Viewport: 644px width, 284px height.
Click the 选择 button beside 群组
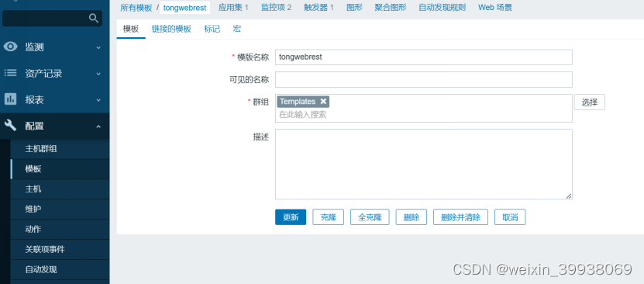590,102
